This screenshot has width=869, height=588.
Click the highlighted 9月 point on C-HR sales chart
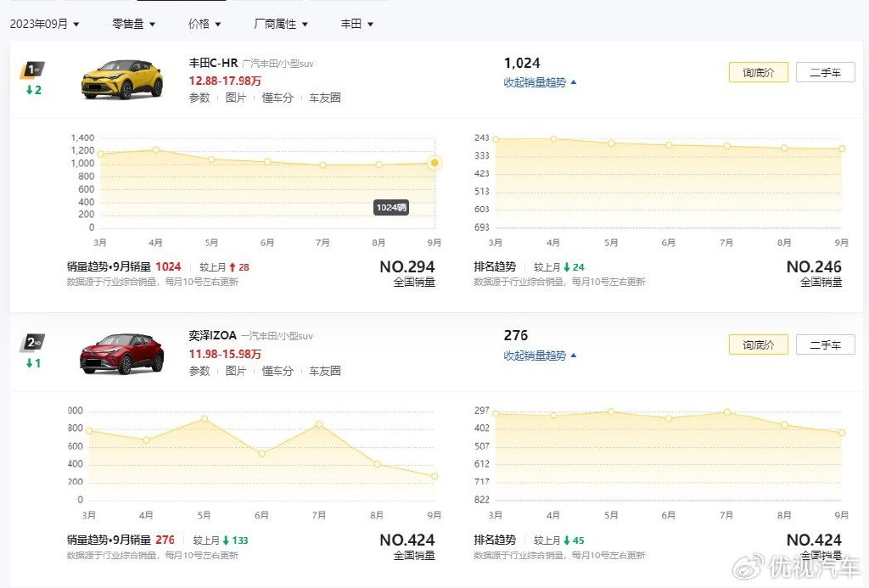coord(434,163)
